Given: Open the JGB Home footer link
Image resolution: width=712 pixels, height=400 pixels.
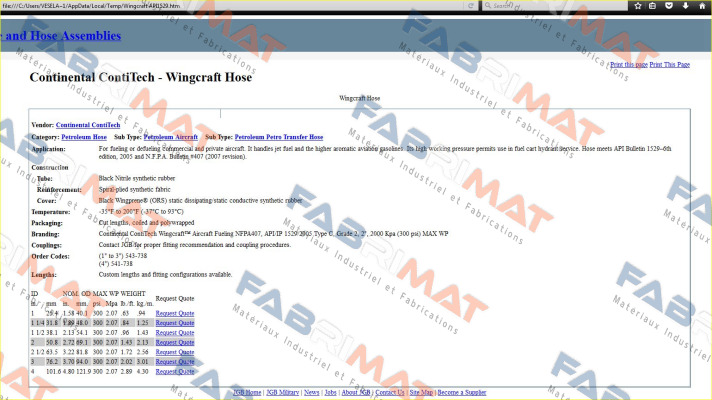Looking at the screenshot, I should (247, 392).
